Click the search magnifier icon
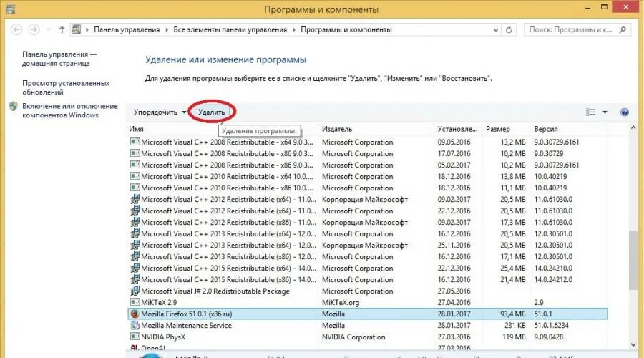The width and height of the screenshot is (644, 358). point(623,29)
